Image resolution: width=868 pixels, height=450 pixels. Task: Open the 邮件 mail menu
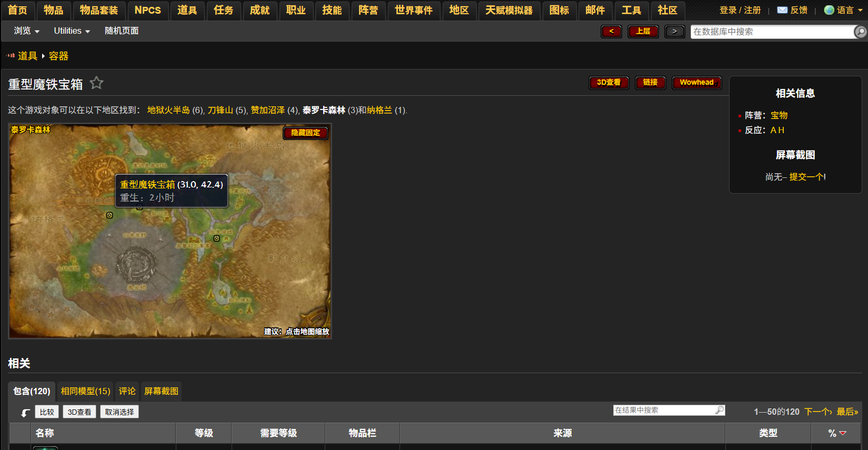[595, 10]
